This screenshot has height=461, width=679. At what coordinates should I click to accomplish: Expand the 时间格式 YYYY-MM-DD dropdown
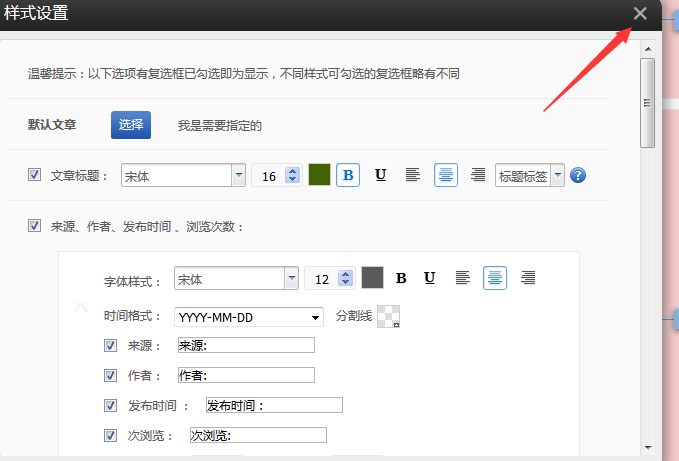point(316,317)
